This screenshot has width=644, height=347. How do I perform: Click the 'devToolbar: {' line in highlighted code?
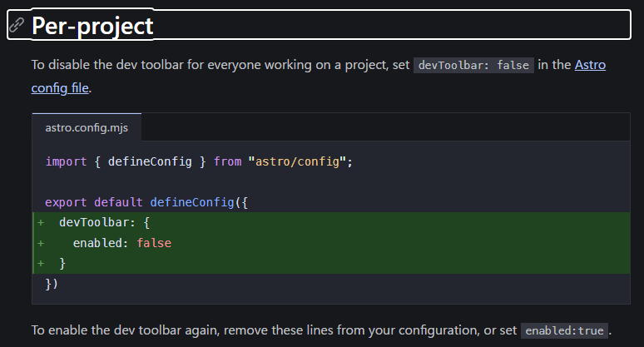coord(104,222)
